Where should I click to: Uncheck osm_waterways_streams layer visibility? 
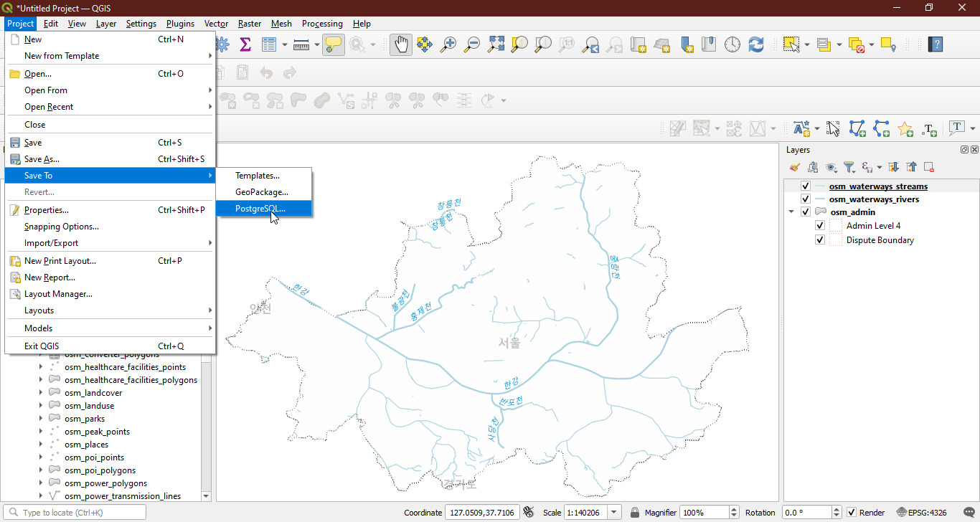[806, 186]
